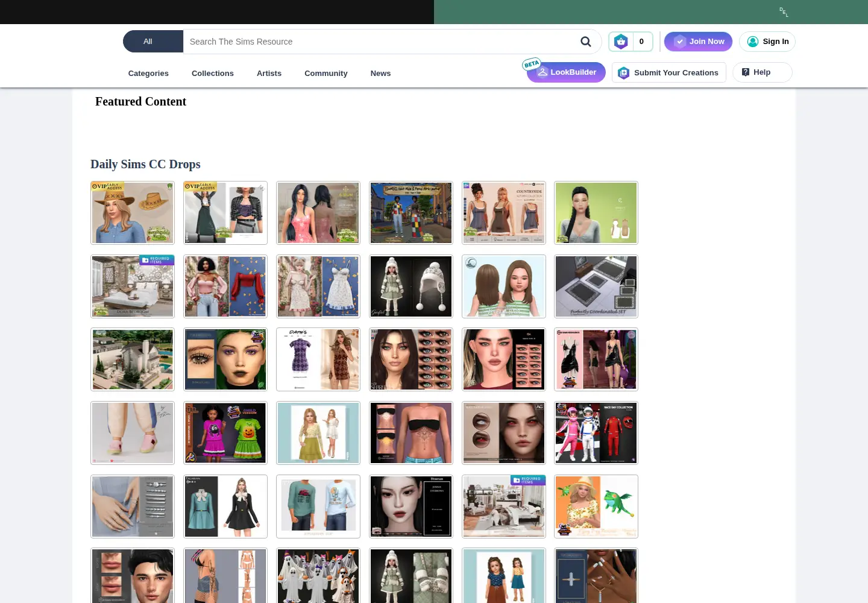This screenshot has height=603, width=868.
Task: Click the LookBuilder person icon
Action: click(x=542, y=72)
